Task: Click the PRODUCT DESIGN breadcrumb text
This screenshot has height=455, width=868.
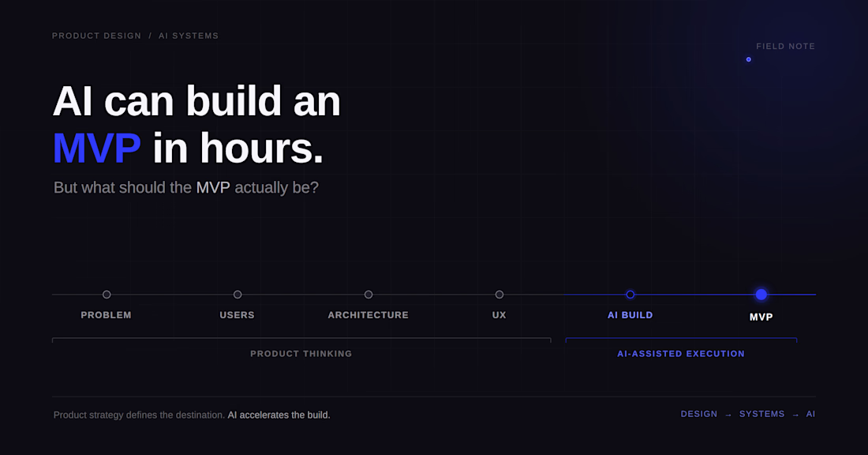Action: (x=96, y=36)
